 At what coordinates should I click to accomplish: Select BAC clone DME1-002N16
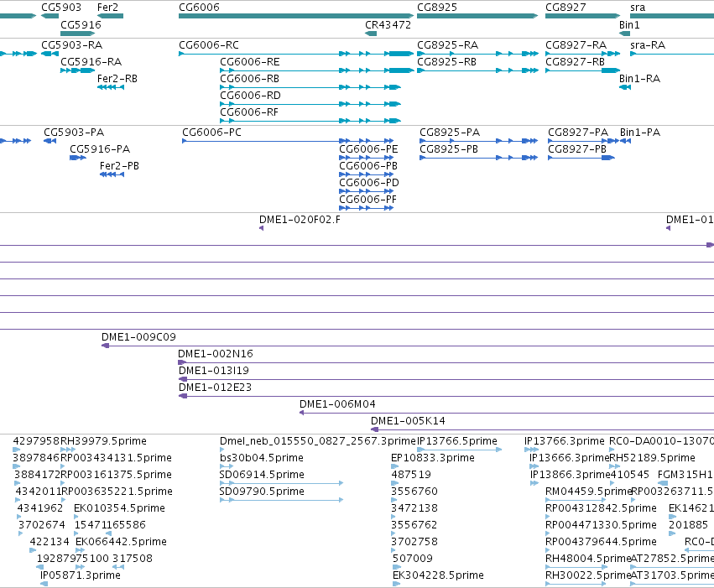click(216, 354)
